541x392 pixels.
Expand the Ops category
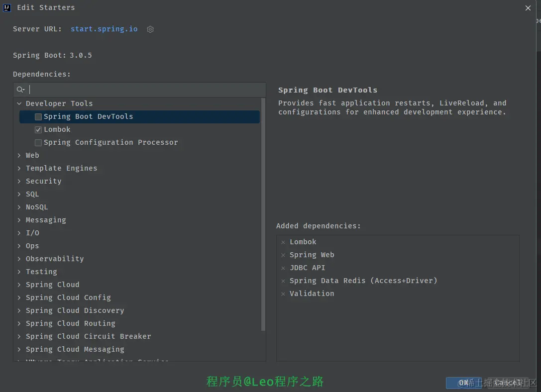[19, 246]
